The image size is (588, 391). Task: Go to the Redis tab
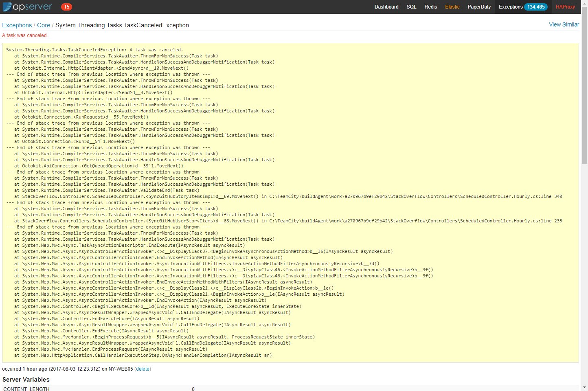(x=430, y=7)
